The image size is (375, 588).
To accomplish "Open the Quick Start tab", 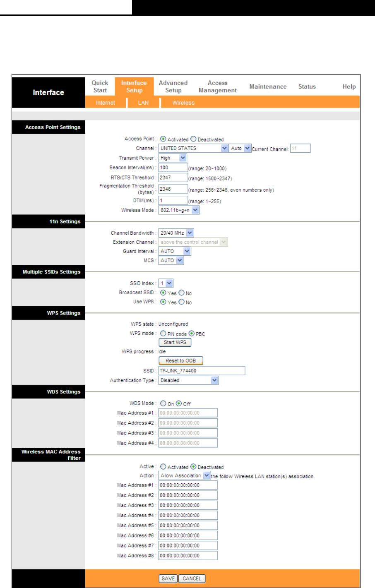I will tap(100, 86).
